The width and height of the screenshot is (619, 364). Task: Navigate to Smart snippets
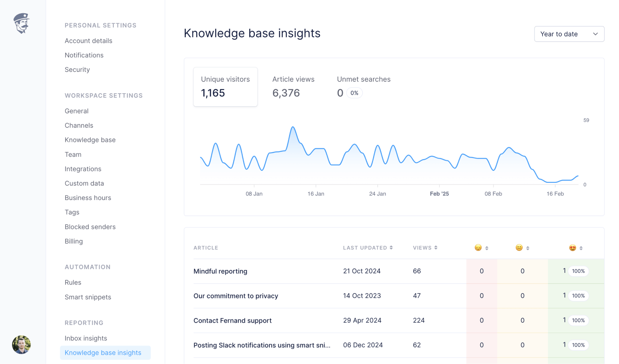(x=88, y=297)
